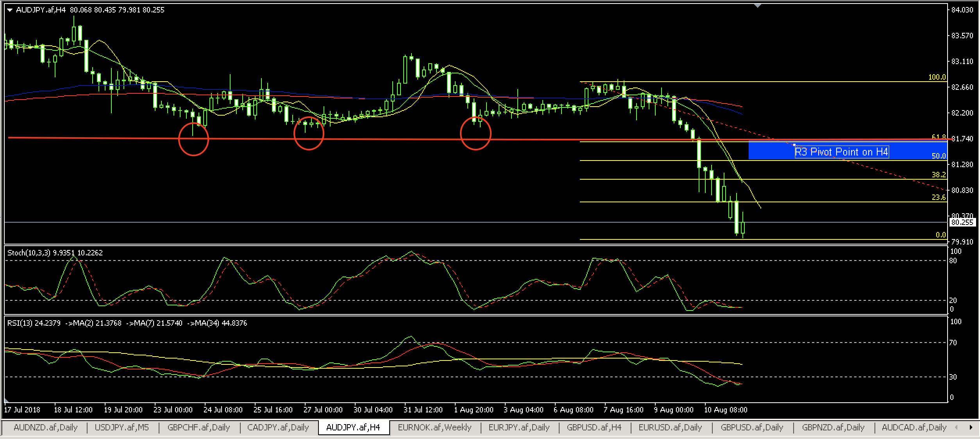Click the 38.2 Fibonacci level label
This screenshot has height=439, width=980.
tap(939, 175)
